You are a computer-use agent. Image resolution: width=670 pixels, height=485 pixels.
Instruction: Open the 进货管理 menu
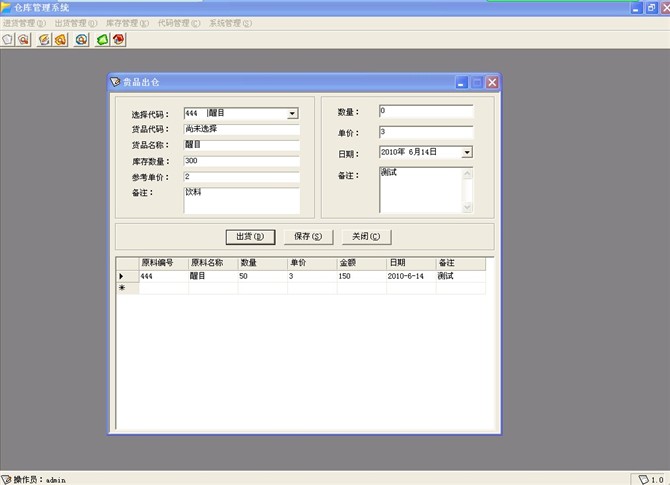point(24,23)
